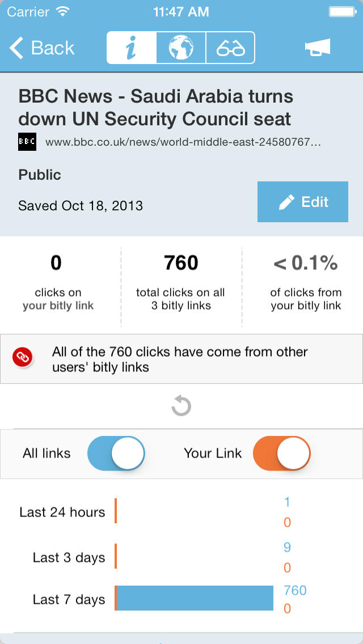
Task: Select the Last 7 days blue bar
Action: 195,598
